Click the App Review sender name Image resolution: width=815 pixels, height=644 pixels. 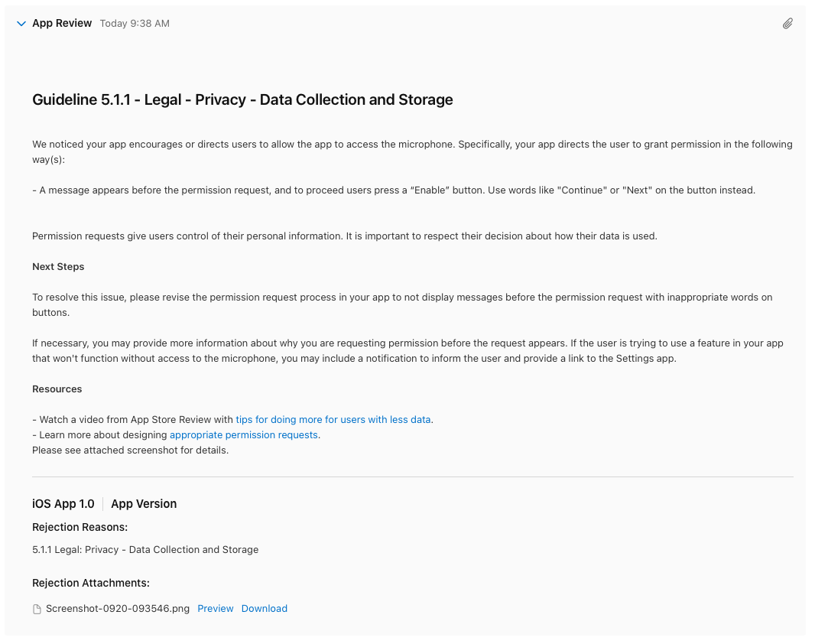click(62, 24)
